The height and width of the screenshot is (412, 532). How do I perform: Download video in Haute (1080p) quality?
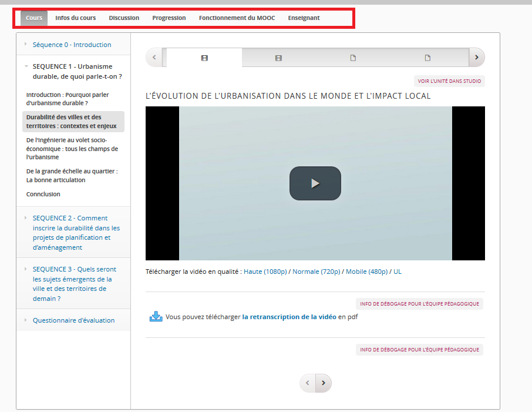point(265,272)
